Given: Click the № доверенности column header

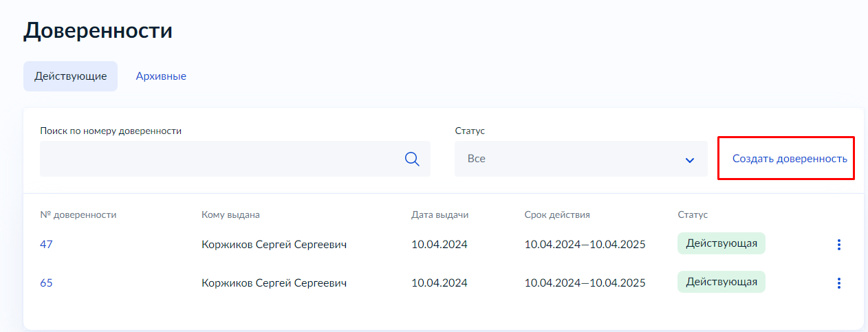Looking at the screenshot, I should pos(78,214).
